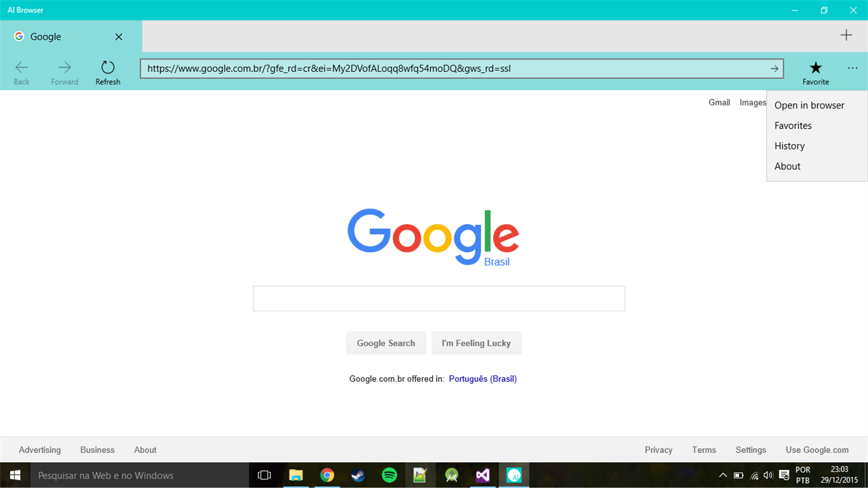The width and height of the screenshot is (868, 488).
Task: Switch language to Português (Brasil)
Action: tap(483, 379)
